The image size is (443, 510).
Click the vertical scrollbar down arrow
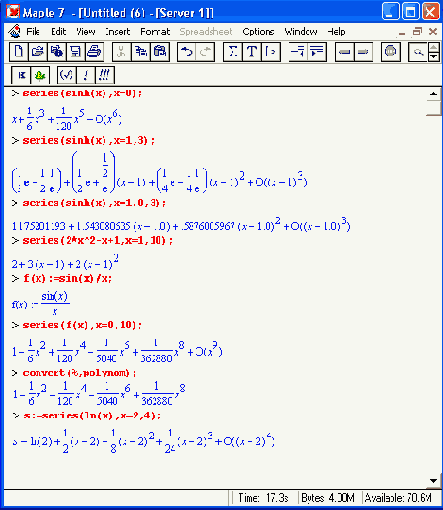coord(433,481)
